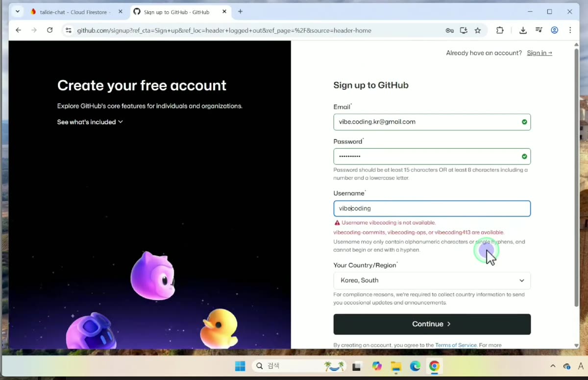
Task: Open the Chrome profile avatar
Action: (555, 30)
